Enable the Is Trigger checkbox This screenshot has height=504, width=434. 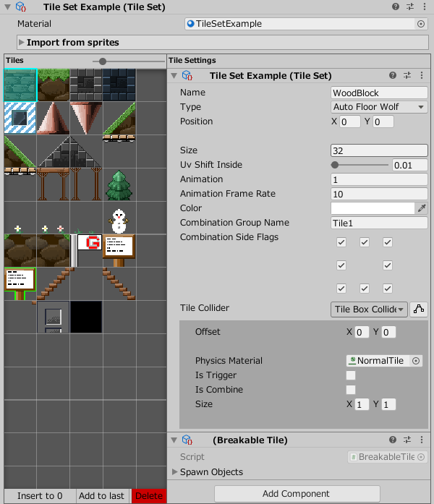(351, 375)
